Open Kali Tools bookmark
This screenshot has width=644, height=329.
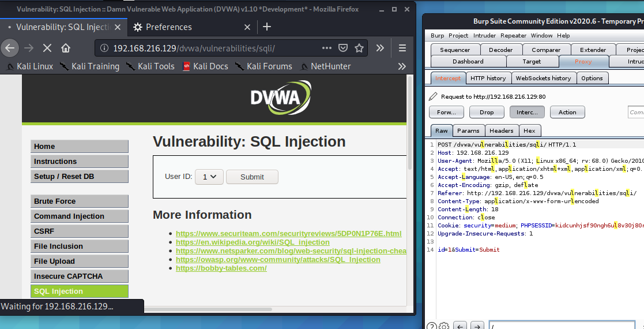coord(150,66)
